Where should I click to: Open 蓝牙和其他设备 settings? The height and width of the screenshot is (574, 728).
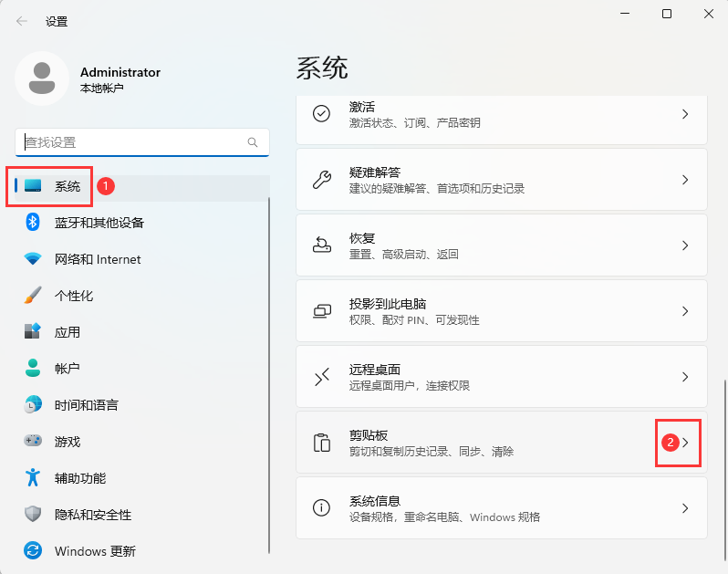click(141, 223)
